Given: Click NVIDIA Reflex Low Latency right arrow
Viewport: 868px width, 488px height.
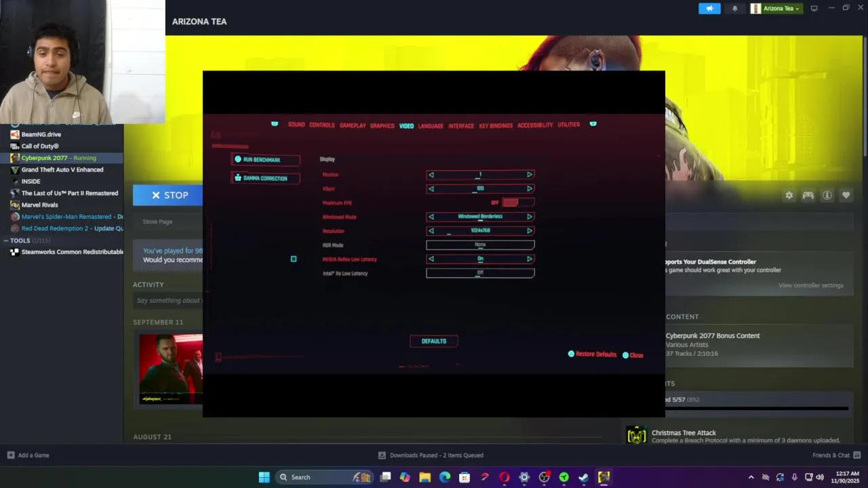Looking at the screenshot, I should tap(530, 259).
